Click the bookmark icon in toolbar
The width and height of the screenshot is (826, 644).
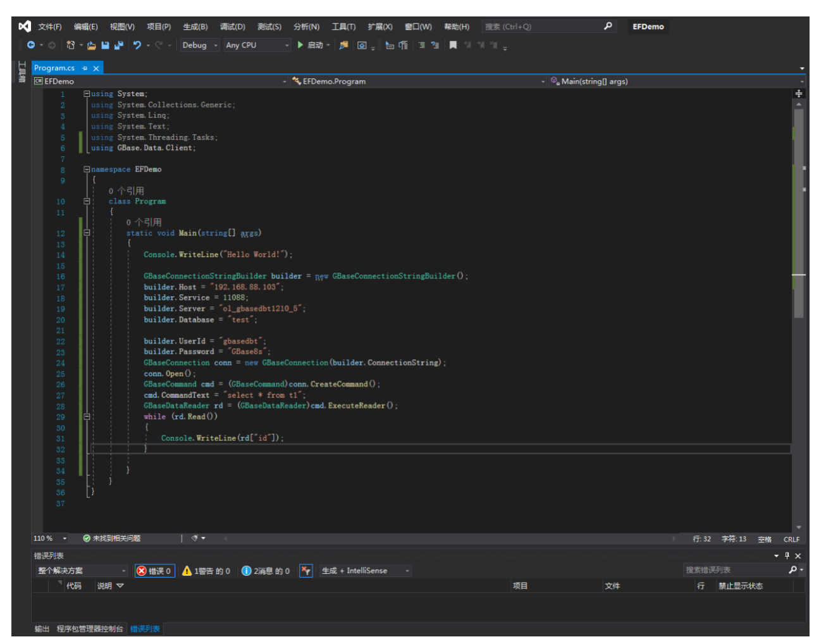(453, 46)
